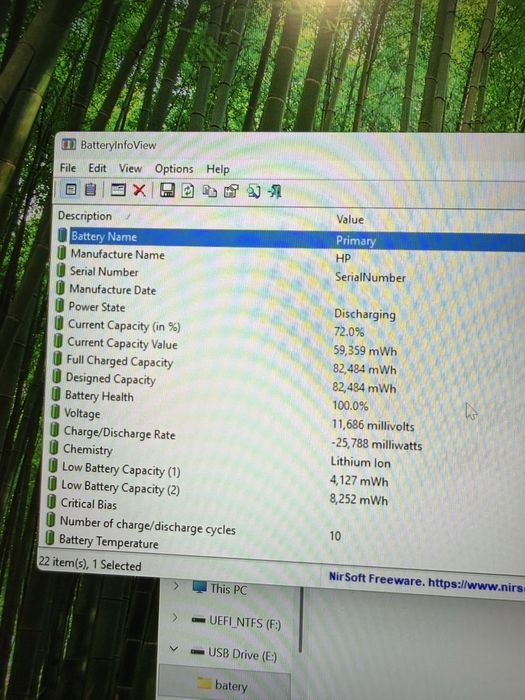The image size is (525, 700).
Task: Click the value HP
Action: point(343,258)
